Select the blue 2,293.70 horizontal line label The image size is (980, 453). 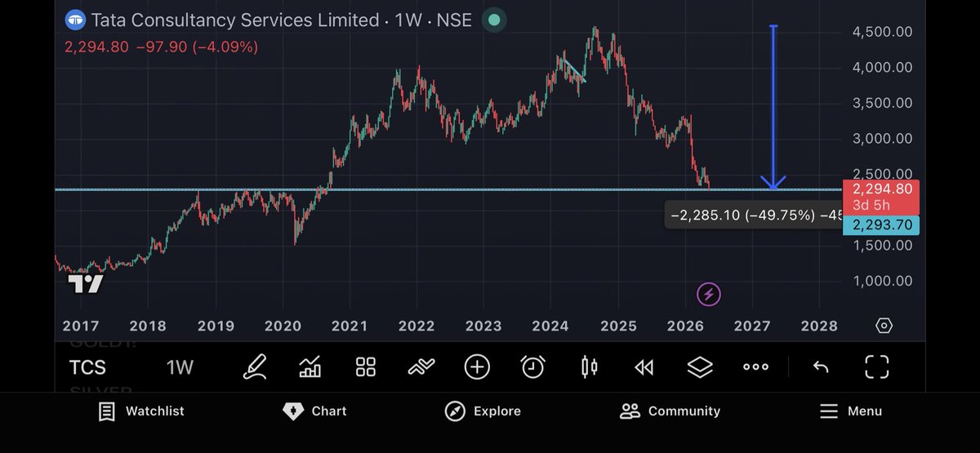(880, 225)
